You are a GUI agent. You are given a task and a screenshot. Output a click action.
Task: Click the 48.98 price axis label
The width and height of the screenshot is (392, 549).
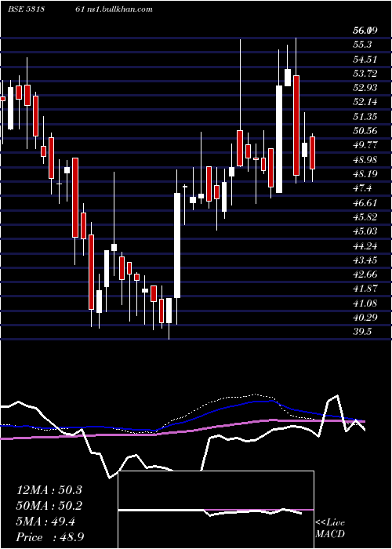point(365,160)
